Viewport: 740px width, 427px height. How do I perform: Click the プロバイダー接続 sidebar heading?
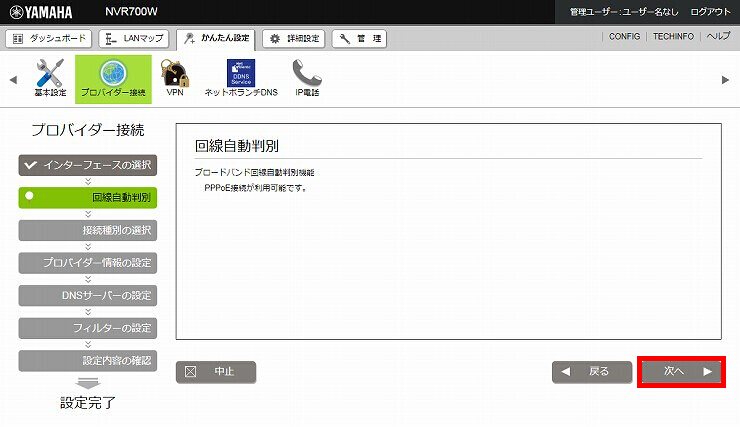click(x=88, y=130)
